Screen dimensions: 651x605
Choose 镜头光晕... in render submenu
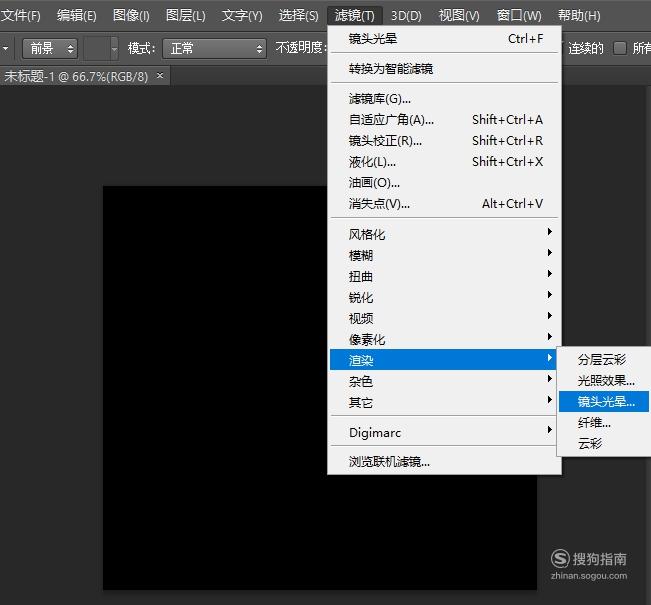point(604,402)
